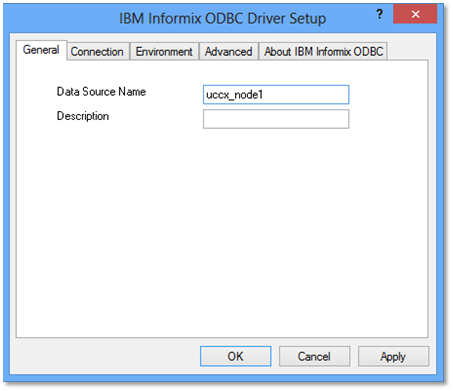Apply the ODBC driver settings
Image resolution: width=453 pixels, height=391 pixels.
pos(393,356)
